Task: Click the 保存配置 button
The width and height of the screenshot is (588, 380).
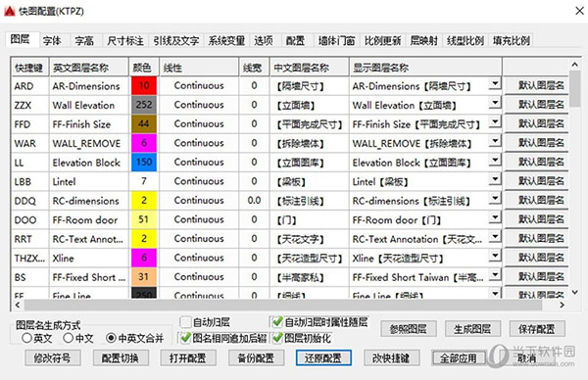Action: click(537, 329)
